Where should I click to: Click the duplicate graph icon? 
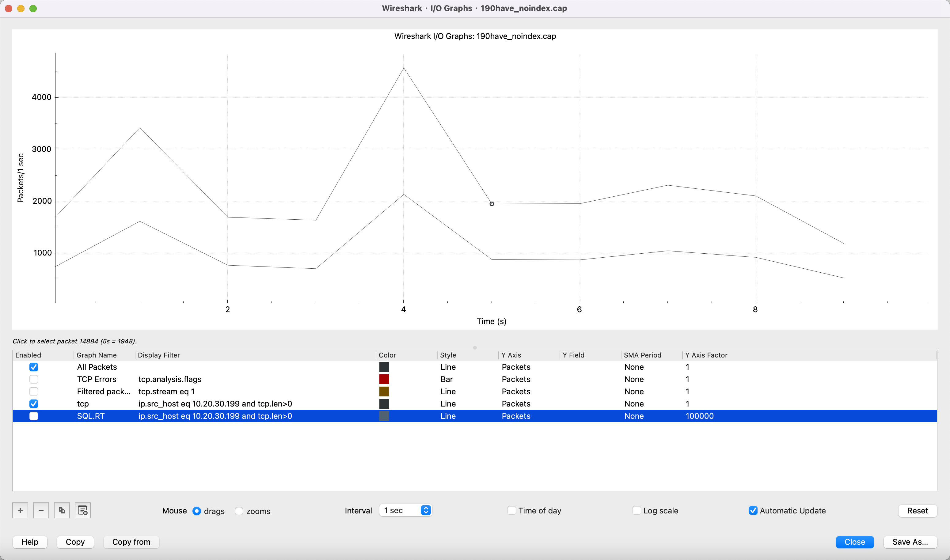click(62, 511)
